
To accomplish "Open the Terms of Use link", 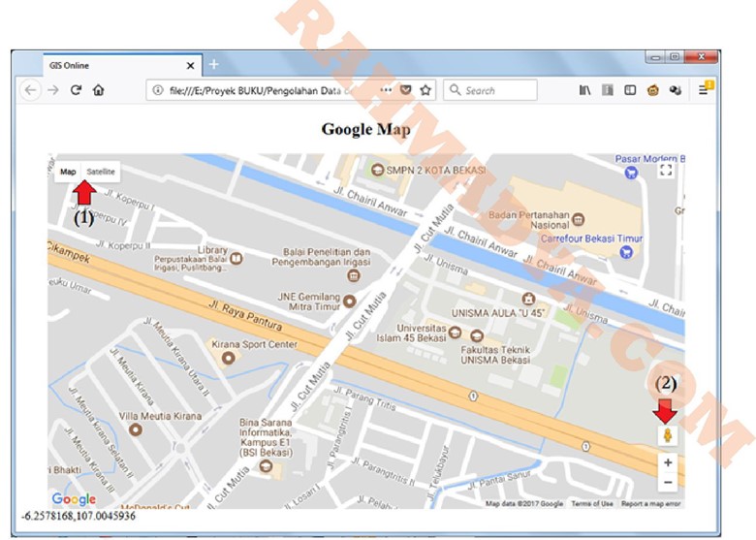I will [x=591, y=504].
